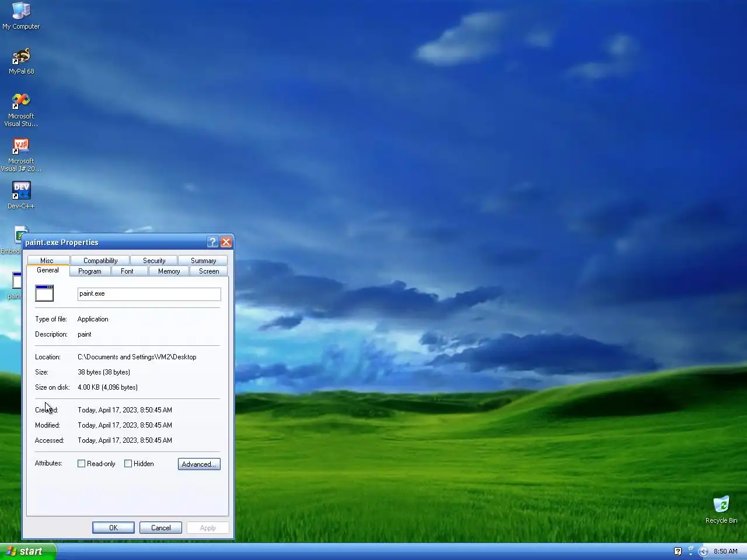Click the Apply button
Viewport: 747px width, 560px height.
[x=208, y=527]
